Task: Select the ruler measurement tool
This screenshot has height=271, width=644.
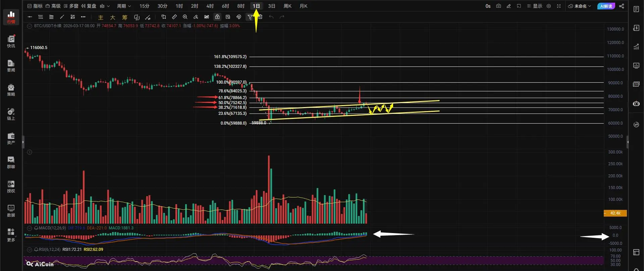Action: point(174,17)
